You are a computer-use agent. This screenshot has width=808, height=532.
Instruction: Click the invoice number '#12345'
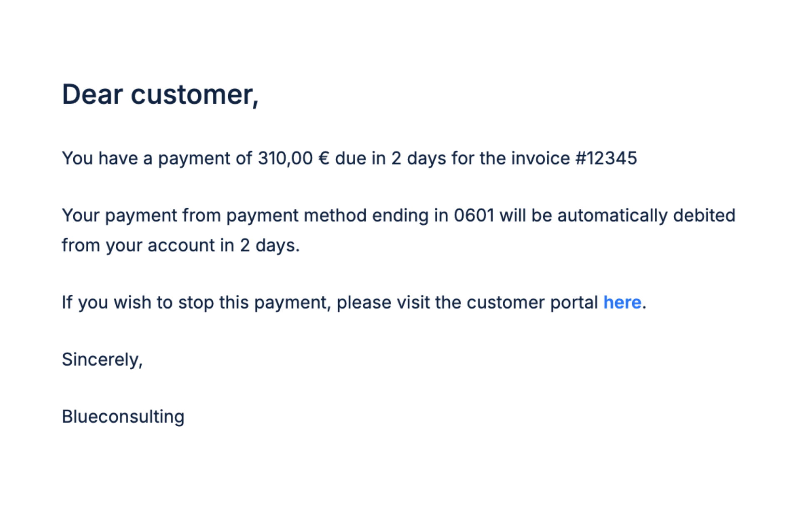pyautogui.click(x=606, y=159)
